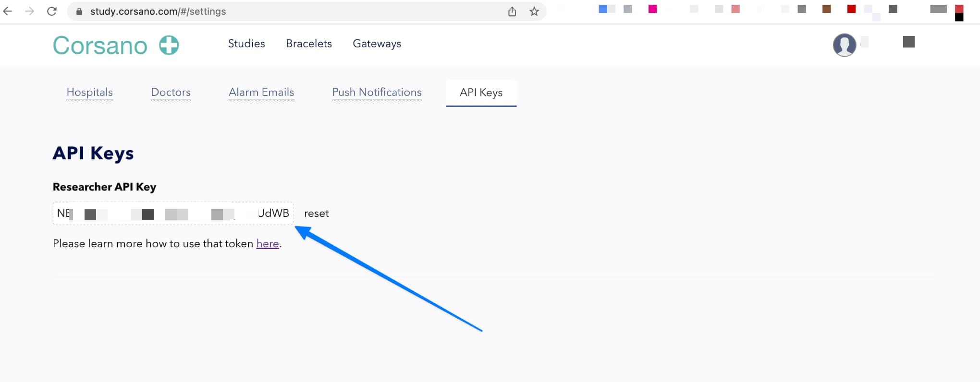Follow the "here" token documentation link
Viewport: 980px width, 382px height.
coord(268,244)
